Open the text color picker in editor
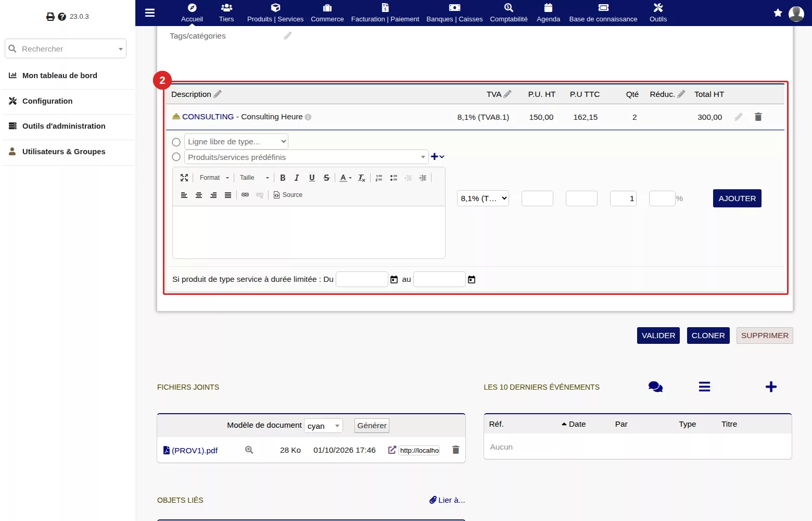The height and width of the screenshot is (521, 812). click(346, 178)
